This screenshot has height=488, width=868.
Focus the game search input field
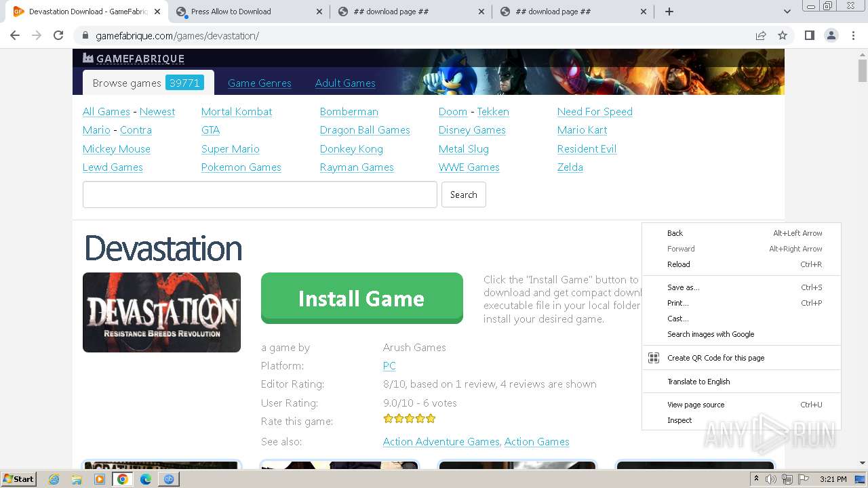(260, 195)
